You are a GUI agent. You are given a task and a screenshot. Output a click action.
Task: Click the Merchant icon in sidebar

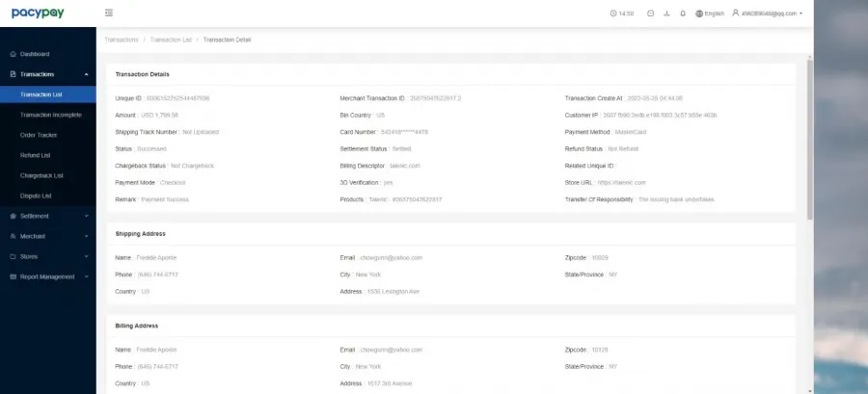pos(14,236)
